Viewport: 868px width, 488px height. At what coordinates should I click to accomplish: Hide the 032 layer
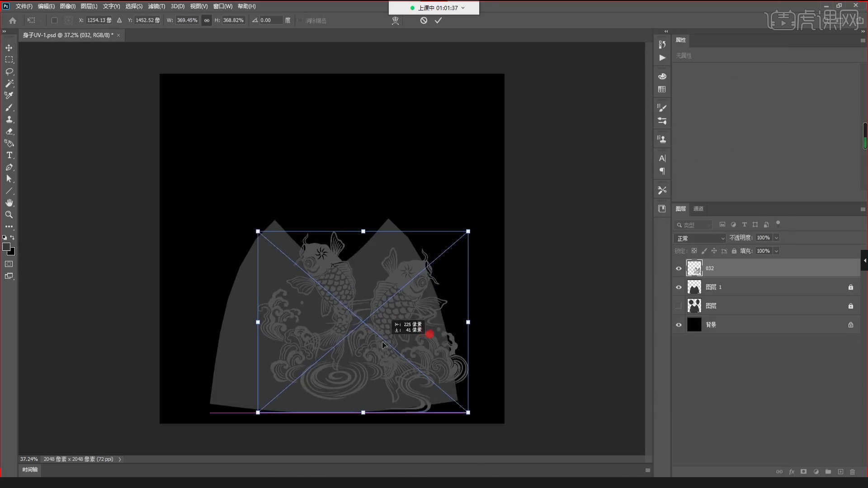point(679,268)
